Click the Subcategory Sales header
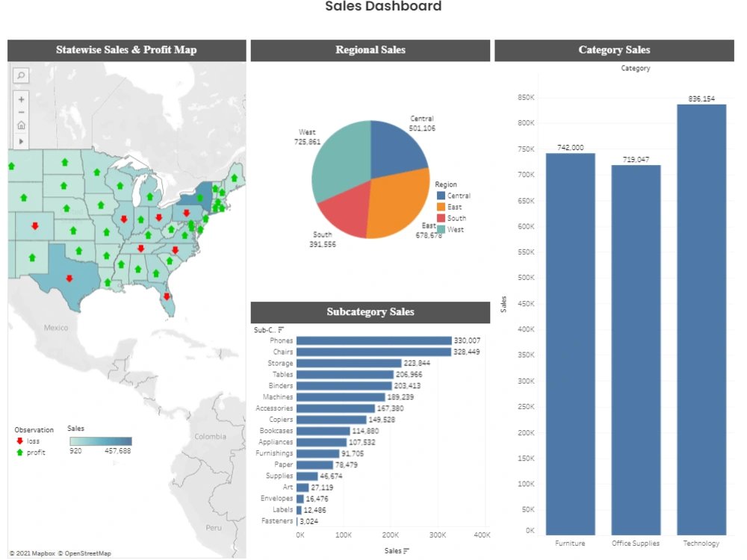 click(370, 312)
